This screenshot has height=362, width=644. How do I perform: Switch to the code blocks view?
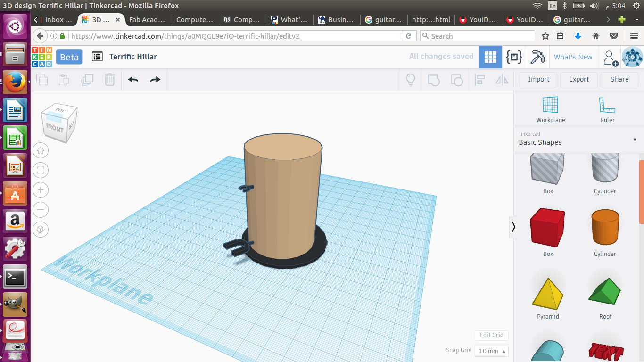(514, 57)
